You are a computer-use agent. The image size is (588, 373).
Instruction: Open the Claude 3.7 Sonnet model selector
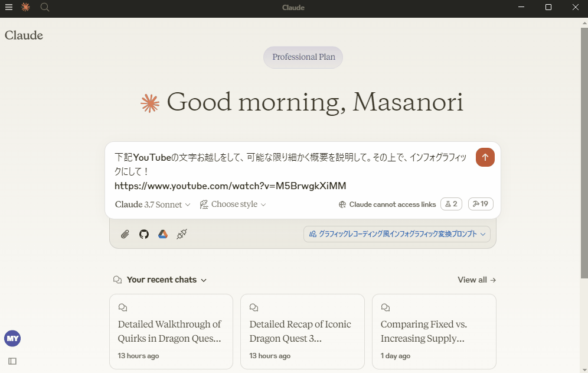[153, 205]
